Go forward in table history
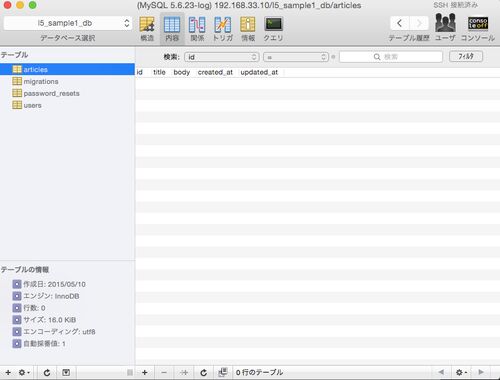500x380 pixels. tap(419, 23)
